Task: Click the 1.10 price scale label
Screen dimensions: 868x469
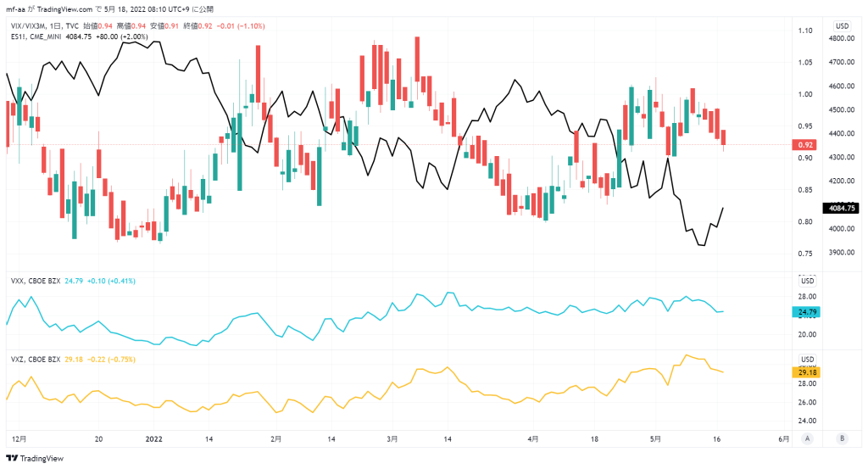Action: coord(805,31)
